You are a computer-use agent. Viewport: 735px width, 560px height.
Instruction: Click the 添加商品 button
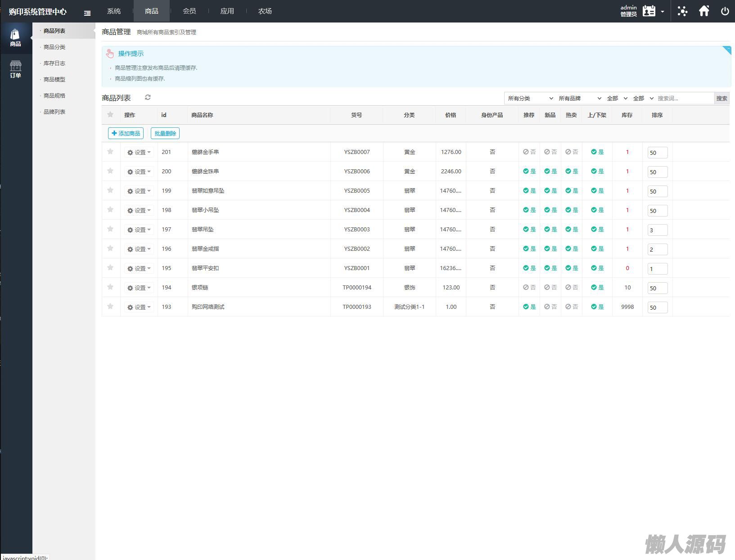pyautogui.click(x=126, y=133)
